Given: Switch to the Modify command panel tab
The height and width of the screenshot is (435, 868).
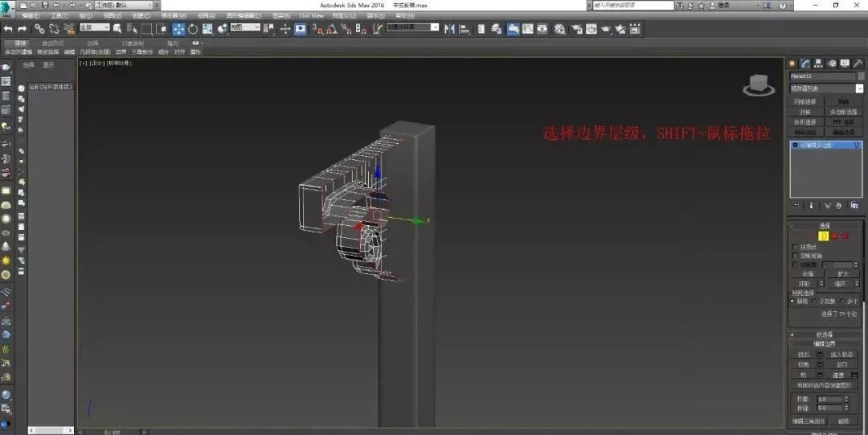Looking at the screenshot, I should (805, 64).
